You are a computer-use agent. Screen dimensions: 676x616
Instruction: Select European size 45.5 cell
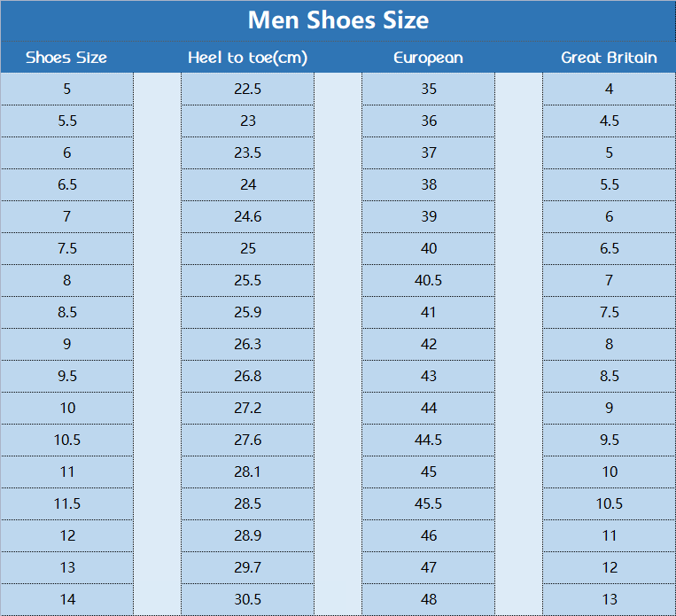pyautogui.click(x=429, y=503)
